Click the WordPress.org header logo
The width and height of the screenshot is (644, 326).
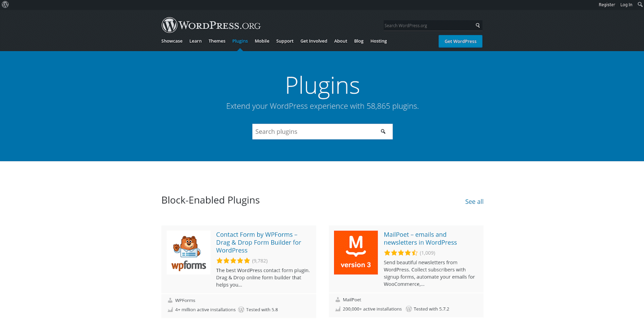[211, 25]
